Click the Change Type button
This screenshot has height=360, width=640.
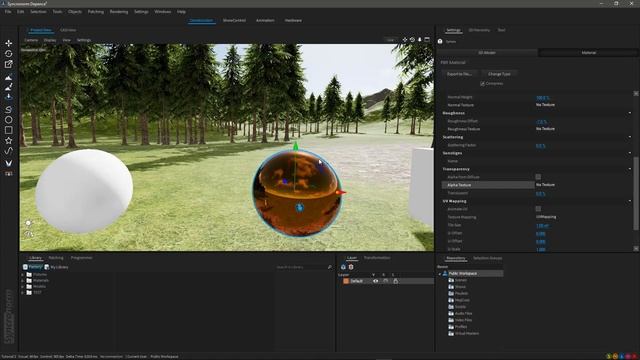pos(499,74)
